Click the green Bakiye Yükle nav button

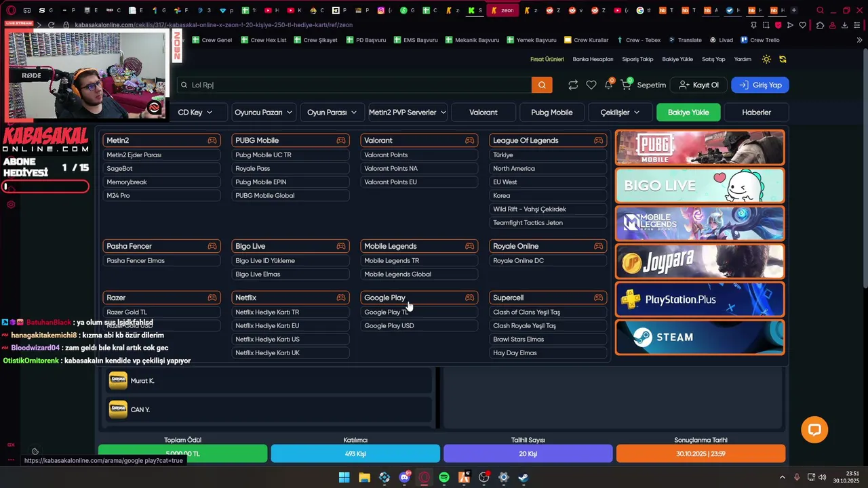pos(688,113)
